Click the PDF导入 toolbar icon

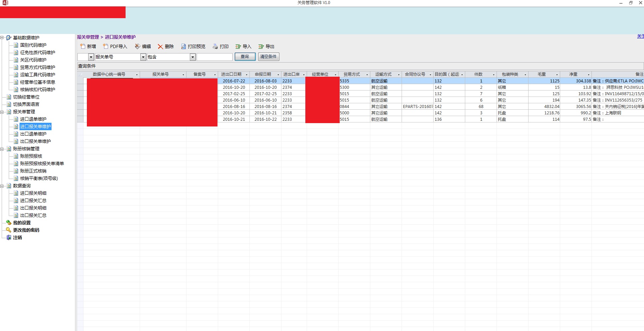[x=105, y=46]
